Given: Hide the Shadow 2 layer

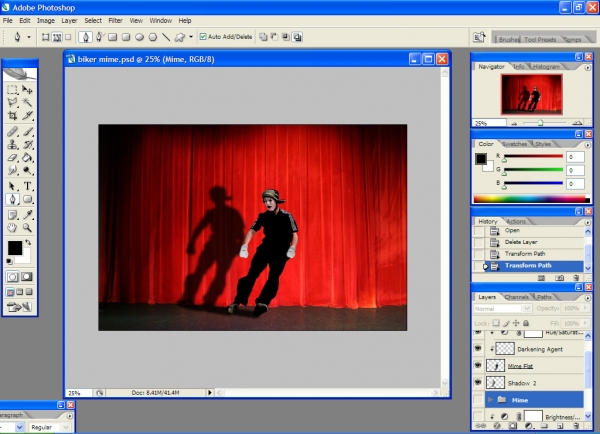Looking at the screenshot, I should pyautogui.click(x=478, y=382).
